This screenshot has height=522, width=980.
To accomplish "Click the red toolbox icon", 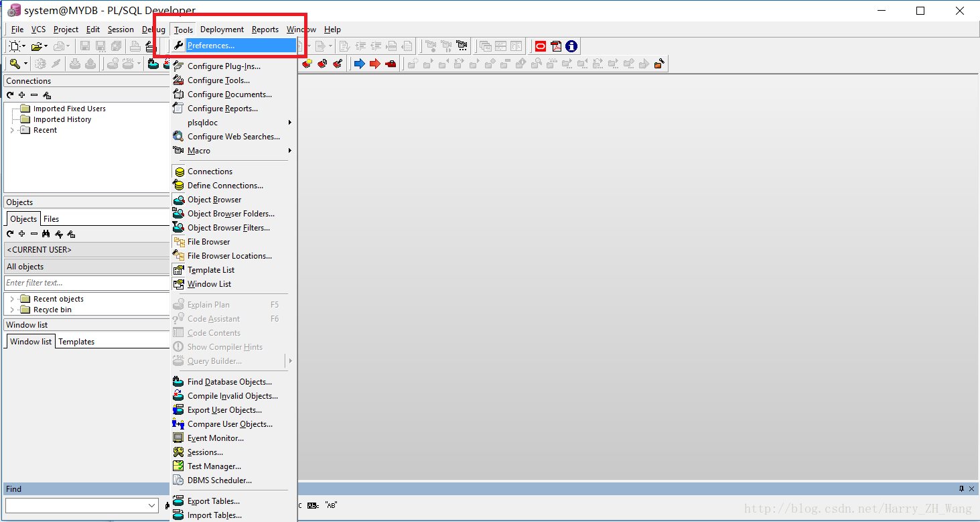I will coord(391,64).
